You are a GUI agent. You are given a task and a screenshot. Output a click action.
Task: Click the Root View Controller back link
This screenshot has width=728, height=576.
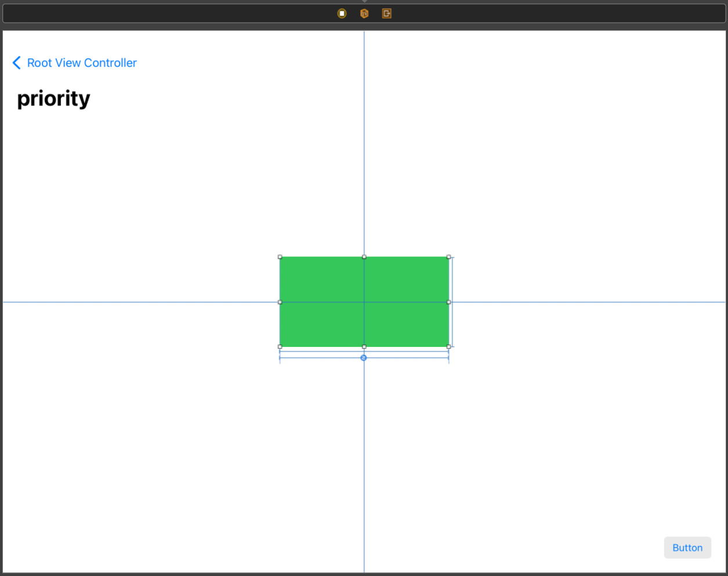82,63
